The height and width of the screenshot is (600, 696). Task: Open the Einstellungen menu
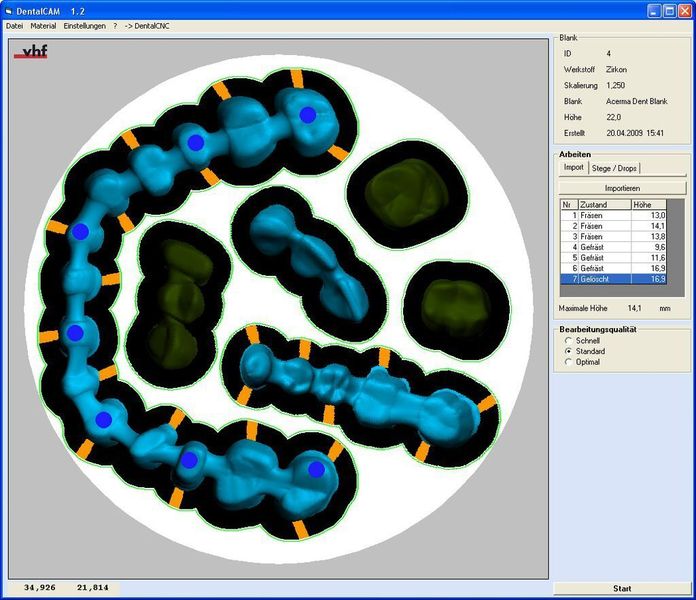pos(84,26)
